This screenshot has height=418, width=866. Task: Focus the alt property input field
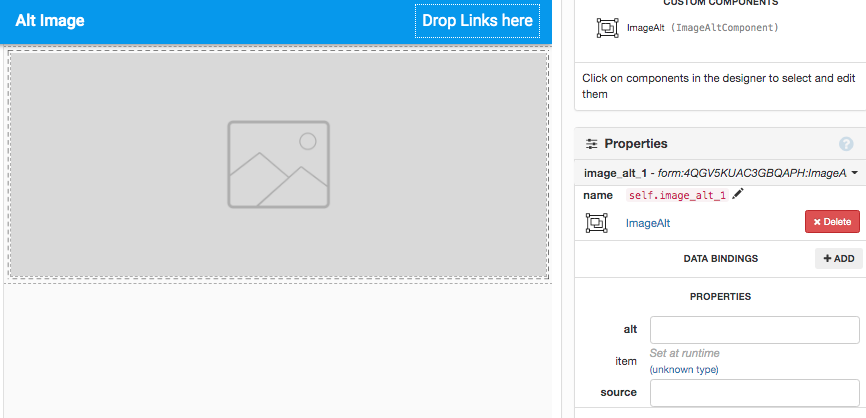pyautogui.click(x=754, y=330)
